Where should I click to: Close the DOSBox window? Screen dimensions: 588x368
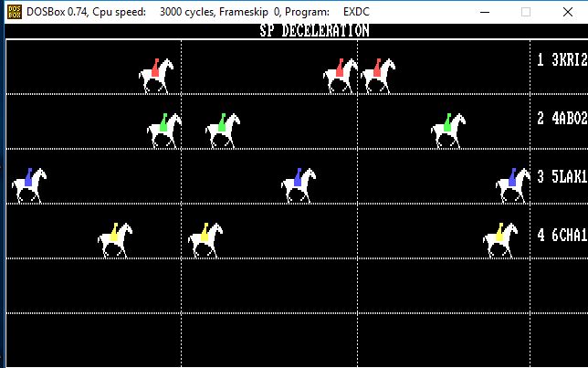[x=568, y=12]
